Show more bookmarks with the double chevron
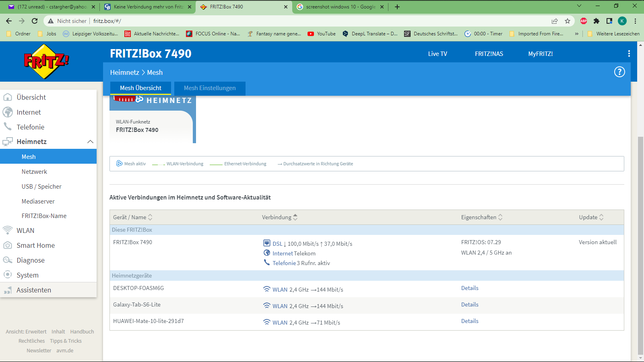Screen dimensions: 644x362 (x=577, y=34)
